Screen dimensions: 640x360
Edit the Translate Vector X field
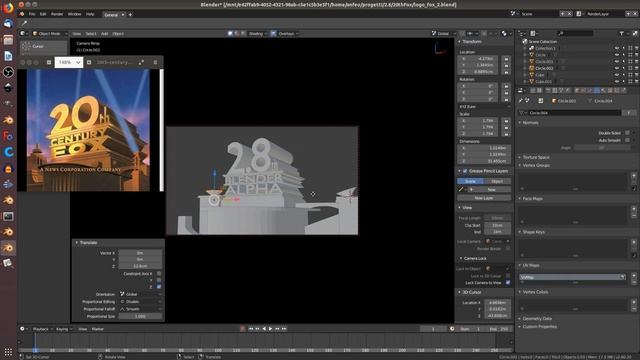(140, 253)
